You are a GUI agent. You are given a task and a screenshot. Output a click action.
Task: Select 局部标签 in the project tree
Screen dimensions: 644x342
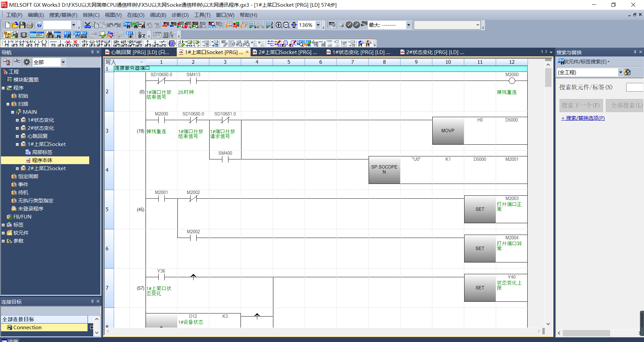click(x=42, y=152)
